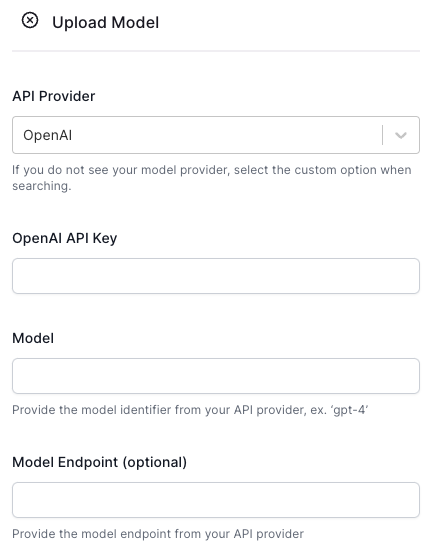Select the OpenAI value in provider box

pyautogui.click(x=47, y=135)
